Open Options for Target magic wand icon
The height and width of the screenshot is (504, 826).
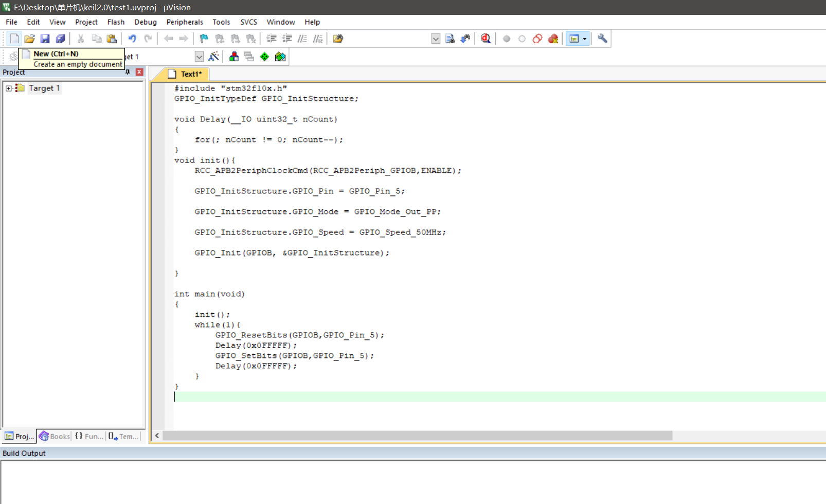(x=213, y=57)
